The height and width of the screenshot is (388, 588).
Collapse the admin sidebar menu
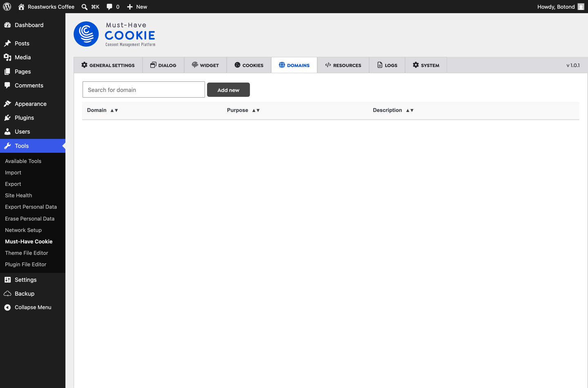(33, 307)
